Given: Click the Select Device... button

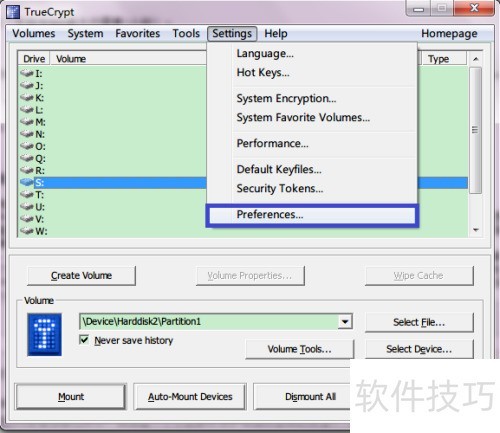Looking at the screenshot, I should (x=419, y=349).
